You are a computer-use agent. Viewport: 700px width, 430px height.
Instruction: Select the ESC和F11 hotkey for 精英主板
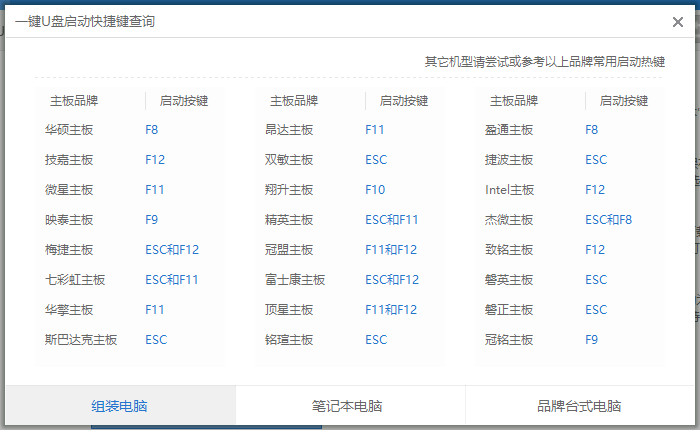(x=392, y=220)
